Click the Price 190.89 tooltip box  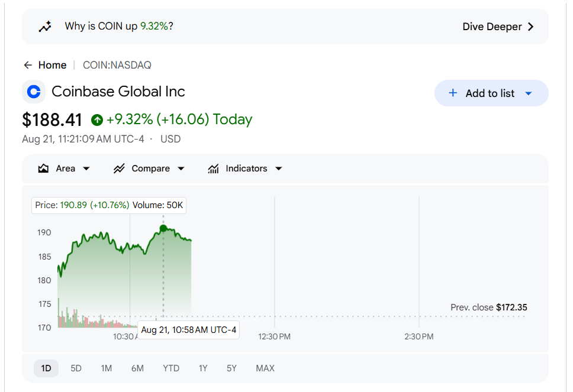pyautogui.click(x=109, y=205)
